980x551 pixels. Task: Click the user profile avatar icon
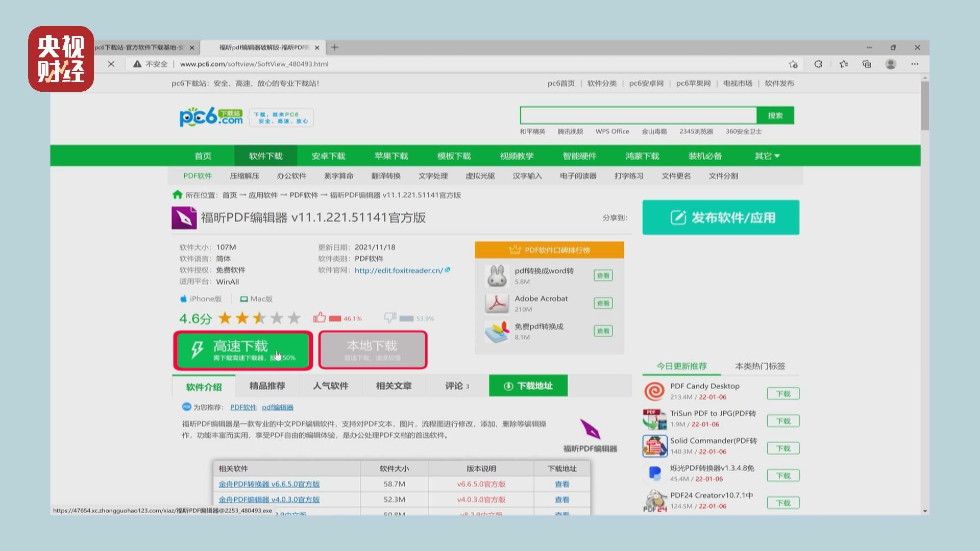tap(891, 64)
